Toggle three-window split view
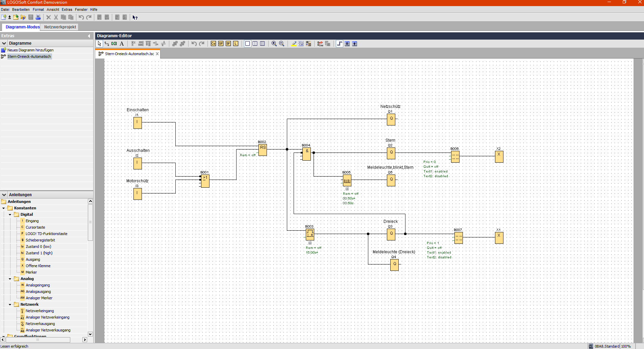The height and width of the screenshot is (349, 644). 263,44
